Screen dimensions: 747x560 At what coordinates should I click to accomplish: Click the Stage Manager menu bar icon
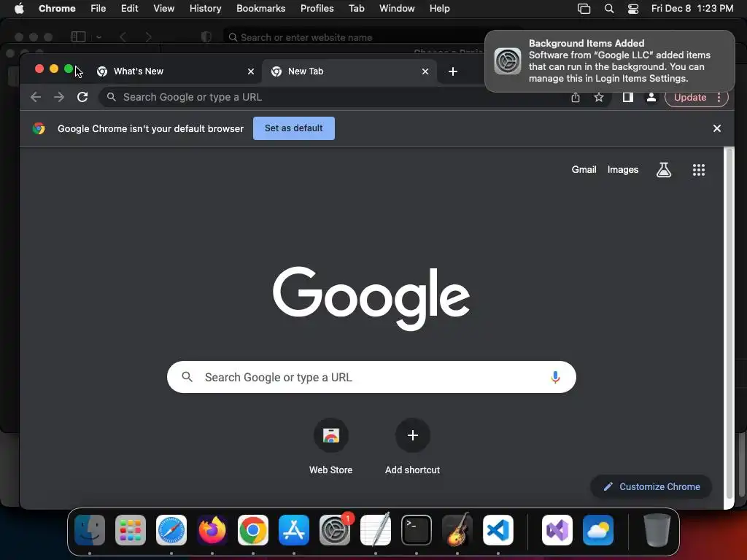(584, 9)
